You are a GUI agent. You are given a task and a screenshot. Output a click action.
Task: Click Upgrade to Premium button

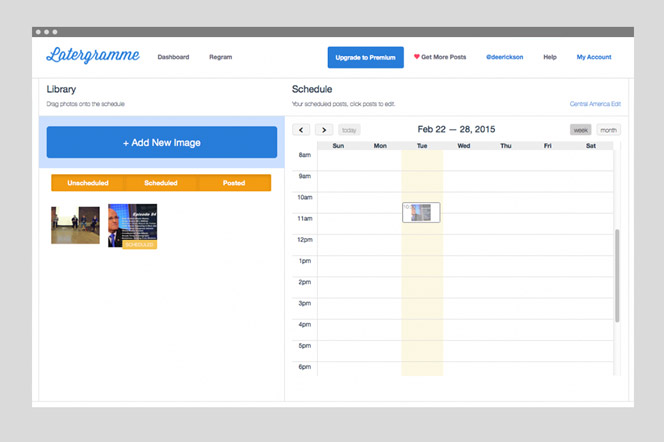point(365,57)
